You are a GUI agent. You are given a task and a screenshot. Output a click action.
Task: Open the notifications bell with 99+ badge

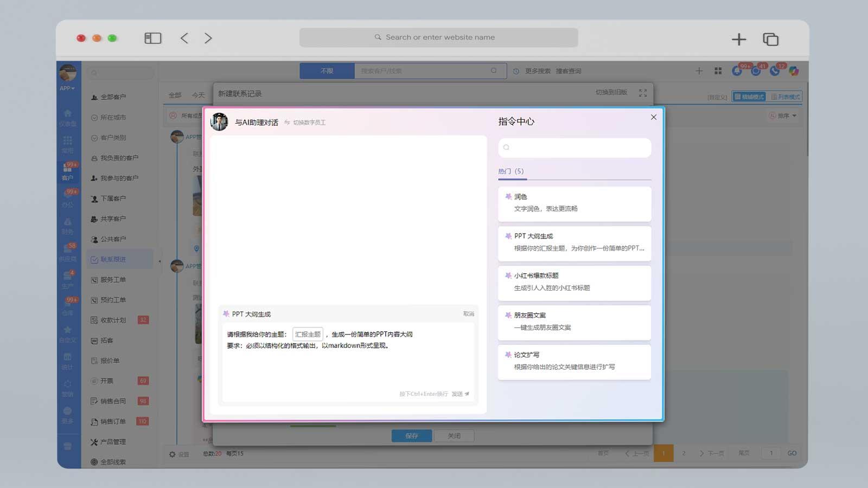(736, 71)
